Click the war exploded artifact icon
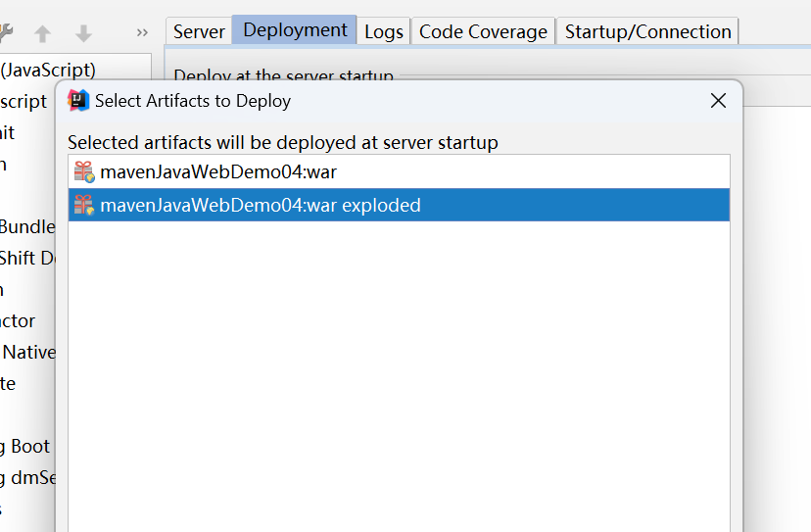Screen dimensions: 811x532 [84, 205]
